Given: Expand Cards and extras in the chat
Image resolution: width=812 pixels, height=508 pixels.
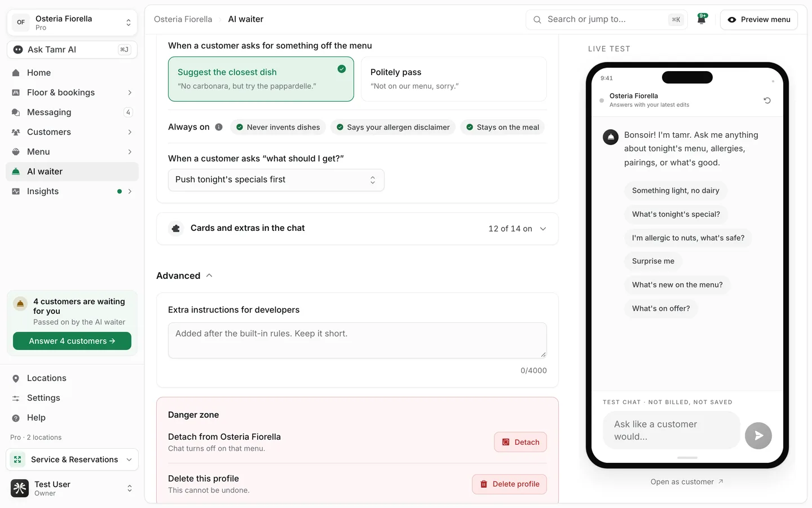Looking at the screenshot, I should coord(358,229).
